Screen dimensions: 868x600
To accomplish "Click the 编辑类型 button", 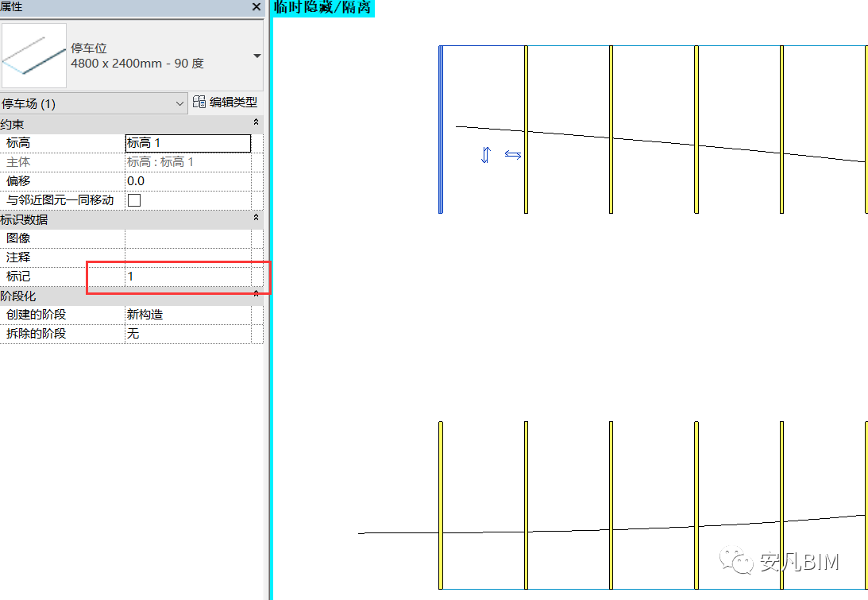I will tap(226, 102).
